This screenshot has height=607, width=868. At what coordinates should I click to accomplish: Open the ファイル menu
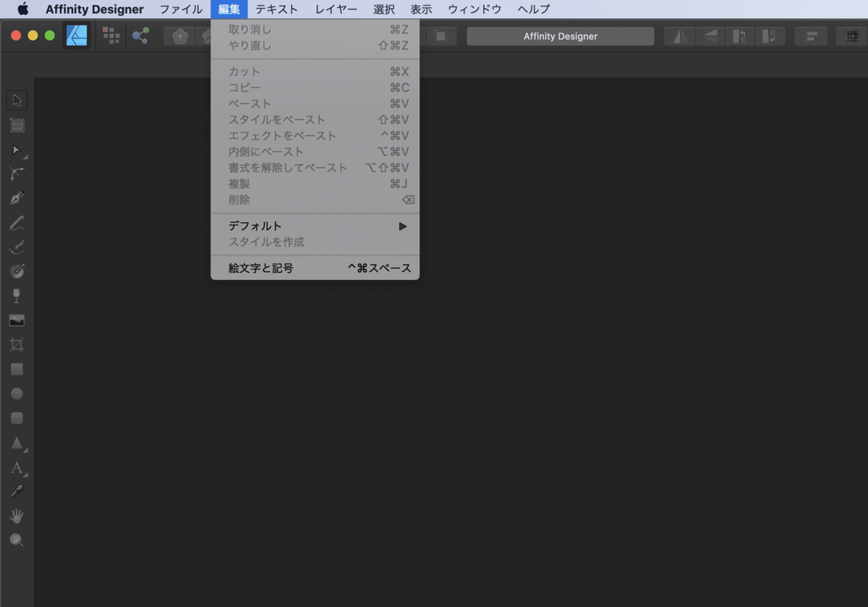pyautogui.click(x=180, y=9)
